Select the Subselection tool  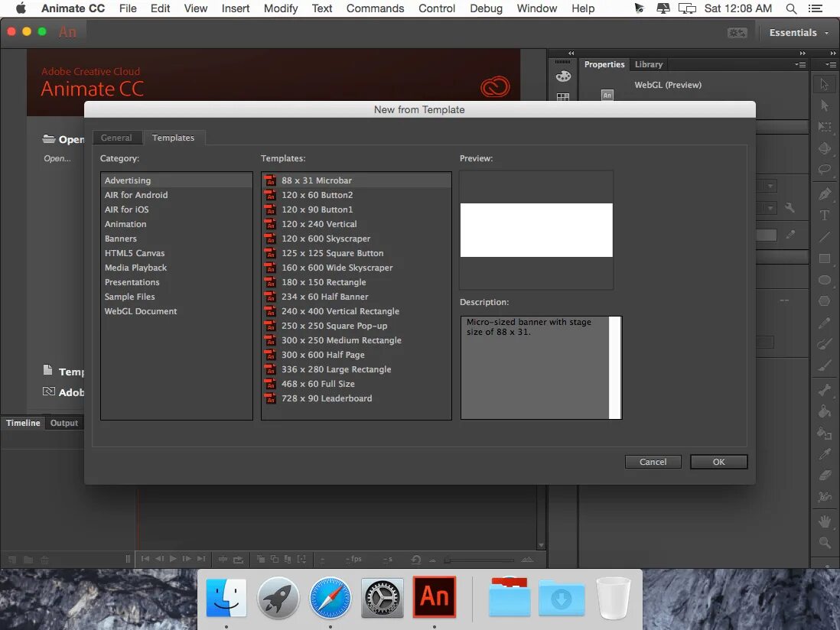pos(825,106)
